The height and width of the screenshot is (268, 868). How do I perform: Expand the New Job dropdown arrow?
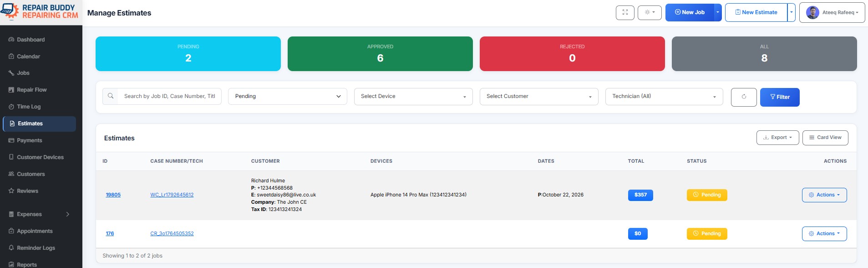[x=718, y=13]
